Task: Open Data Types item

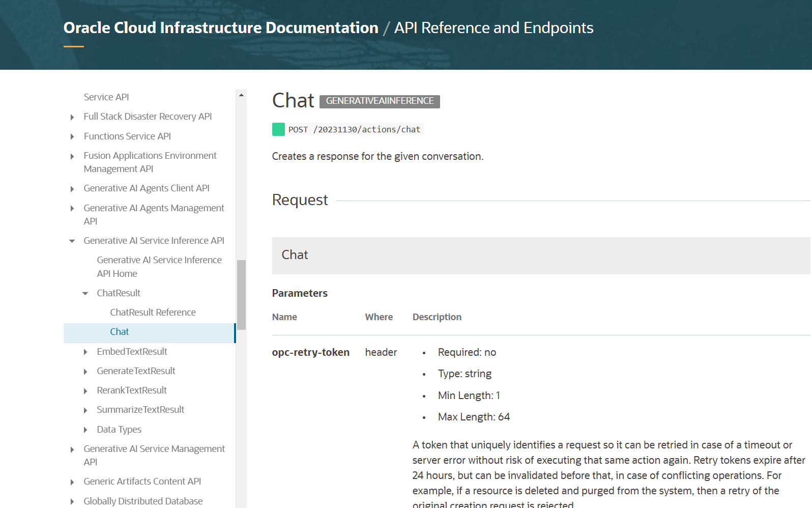Action: (119, 429)
